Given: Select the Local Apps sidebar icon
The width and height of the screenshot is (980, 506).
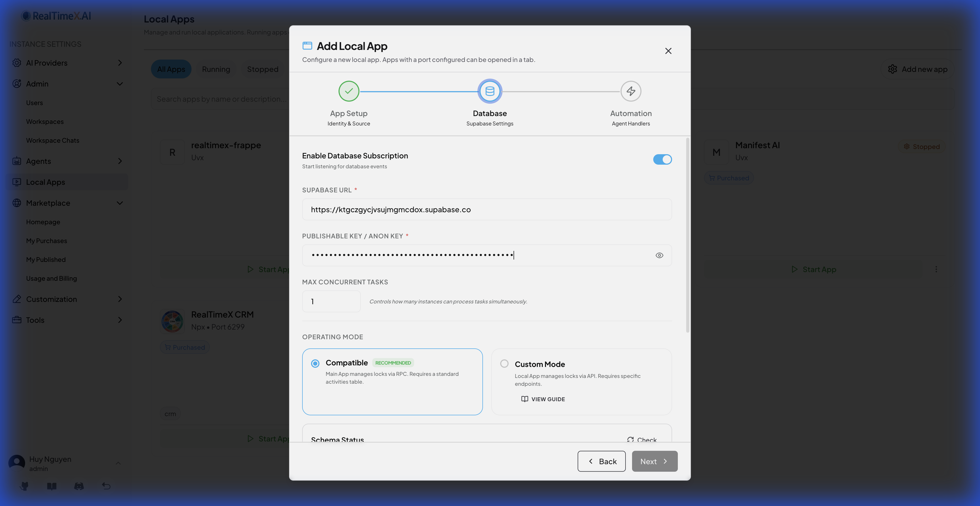Looking at the screenshot, I should tap(17, 182).
